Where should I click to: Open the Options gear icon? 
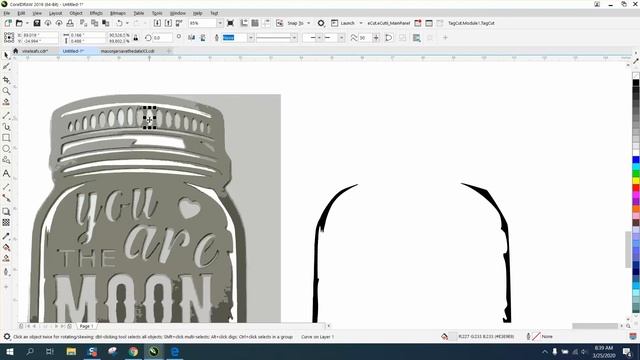(x=321, y=23)
